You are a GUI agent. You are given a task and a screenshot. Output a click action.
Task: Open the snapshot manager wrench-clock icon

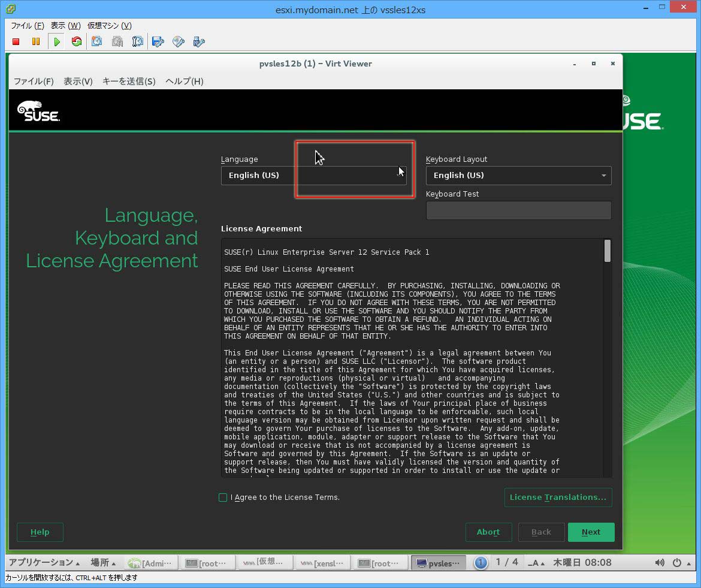(x=137, y=41)
